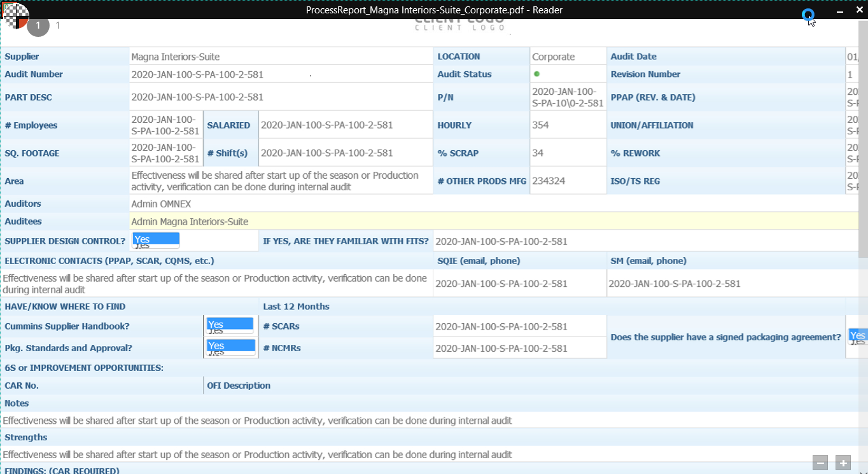The height and width of the screenshot is (474, 868).
Task: Click the HOURLY value 354
Action: [x=568, y=125]
